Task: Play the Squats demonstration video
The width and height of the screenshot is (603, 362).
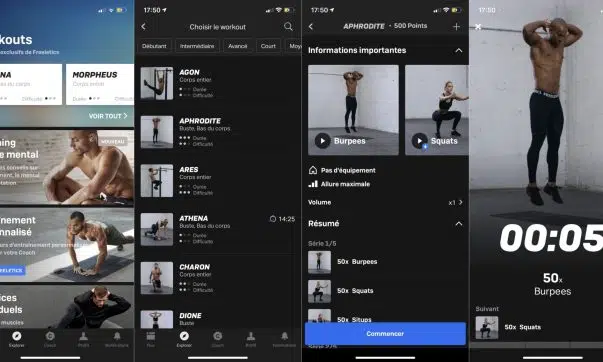Action: click(x=420, y=141)
